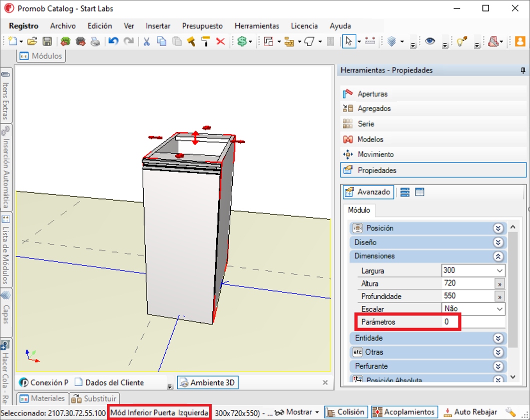Click the Open folder icon
Screen dimensions: 530x420
(32, 41)
